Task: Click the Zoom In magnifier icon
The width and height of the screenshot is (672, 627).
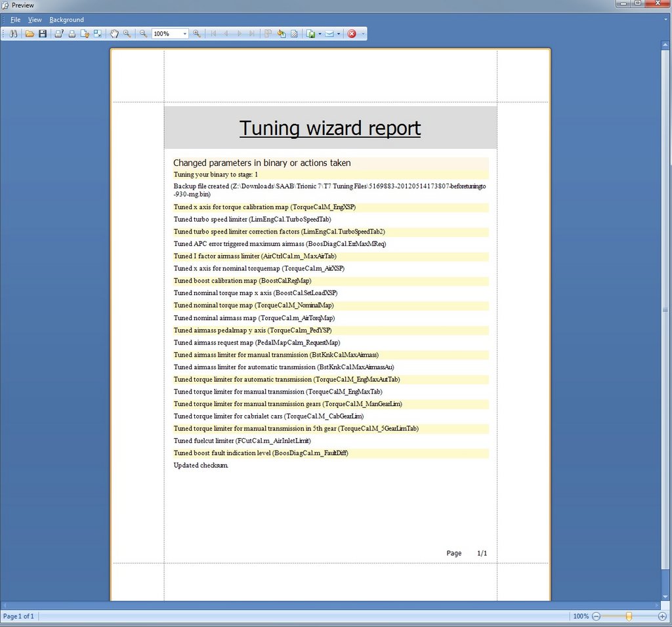Action: 197,33
